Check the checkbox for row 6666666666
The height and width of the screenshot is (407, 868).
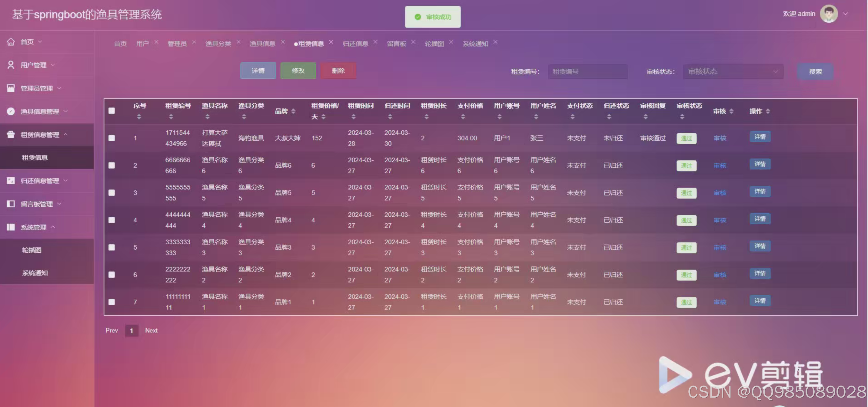pos(111,165)
